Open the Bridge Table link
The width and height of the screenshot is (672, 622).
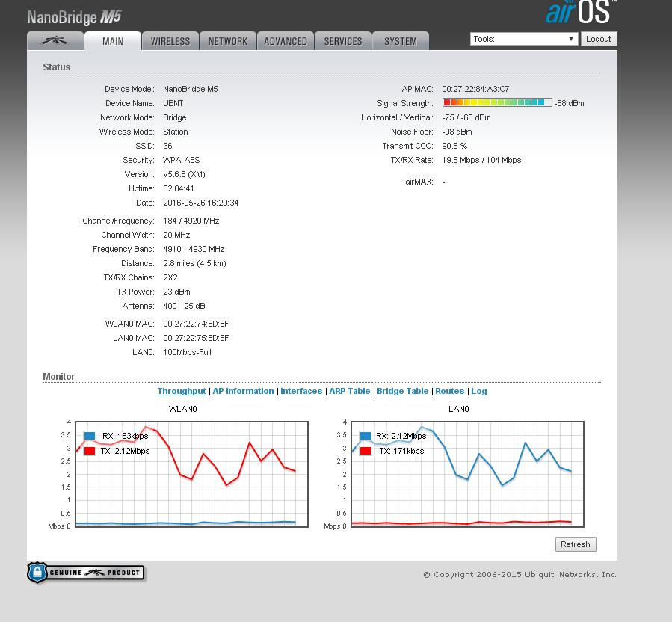pyautogui.click(x=402, y=391)
